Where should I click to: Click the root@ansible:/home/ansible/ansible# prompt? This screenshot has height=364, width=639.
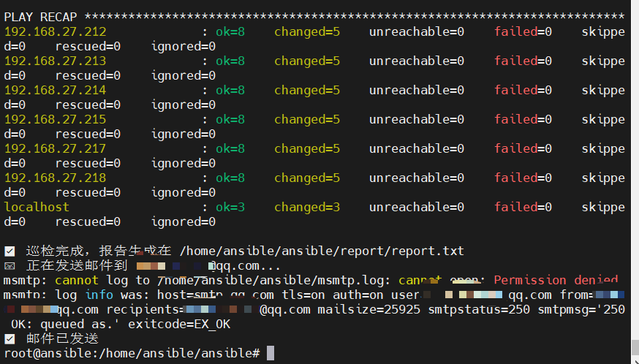(x=132, y=354)
